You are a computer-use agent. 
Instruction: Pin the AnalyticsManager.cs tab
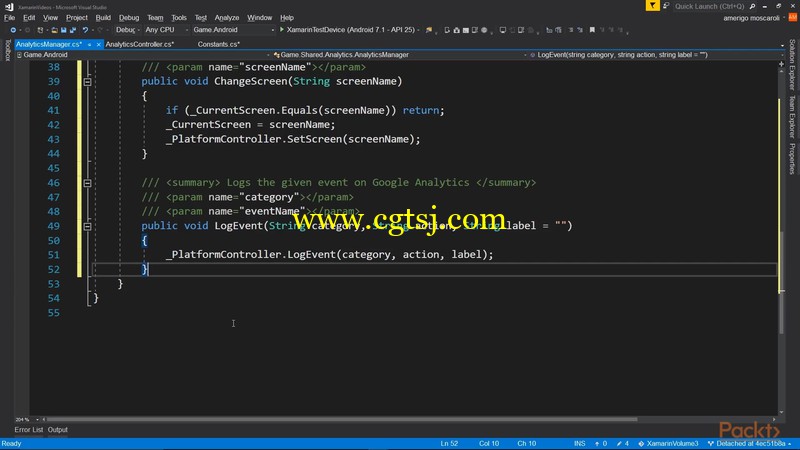click(x=89, y=44)
